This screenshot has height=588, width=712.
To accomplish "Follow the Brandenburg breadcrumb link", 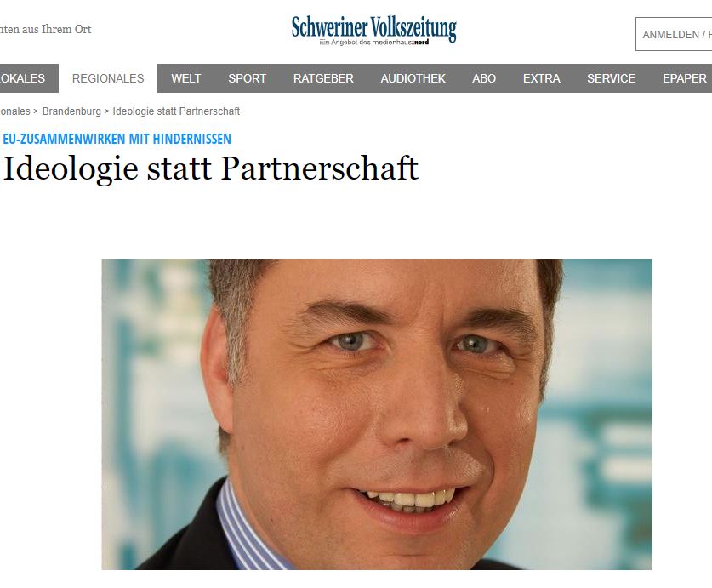I will point(71,111).
